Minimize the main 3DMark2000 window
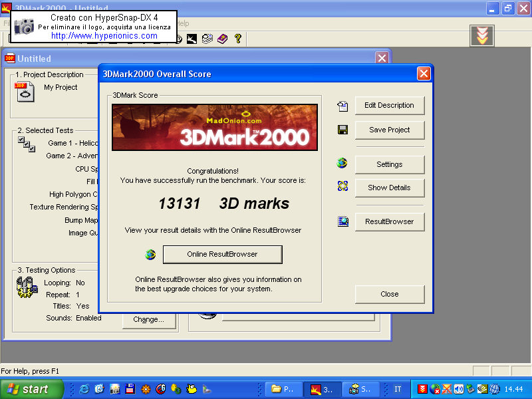The width and height of the screenshot is (532, 399). click(492, 8)
